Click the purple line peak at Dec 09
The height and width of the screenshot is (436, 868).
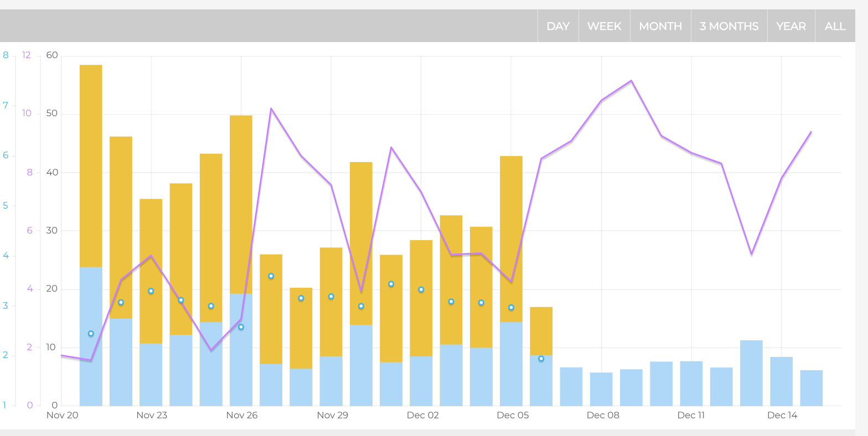pyautogui.click(x=631, y=81)
